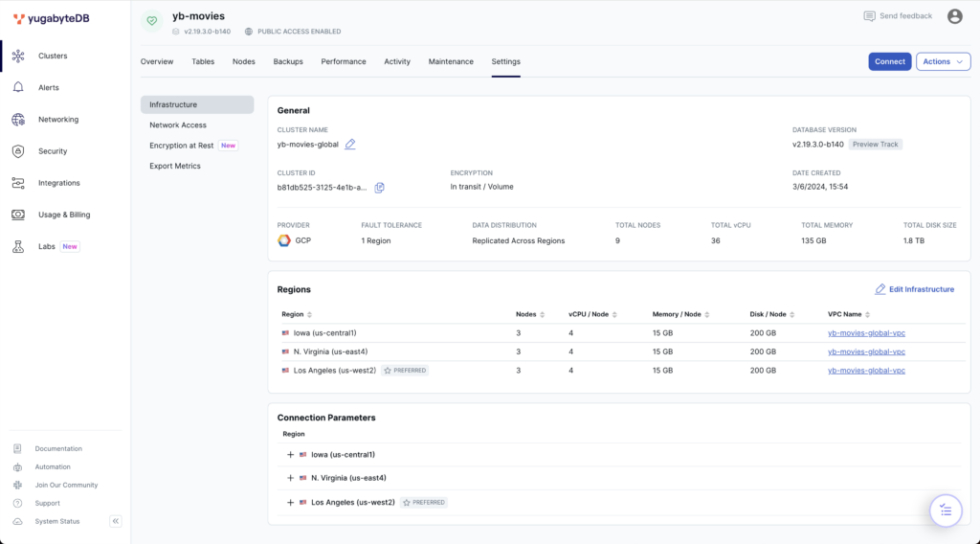The image size is (980, 544).
Task: Open the Actions dropdown
Action: click(x=943, y=61)
